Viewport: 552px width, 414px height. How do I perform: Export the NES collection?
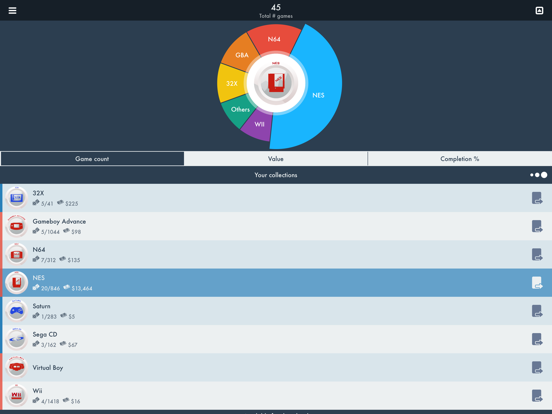pos(537,282)
